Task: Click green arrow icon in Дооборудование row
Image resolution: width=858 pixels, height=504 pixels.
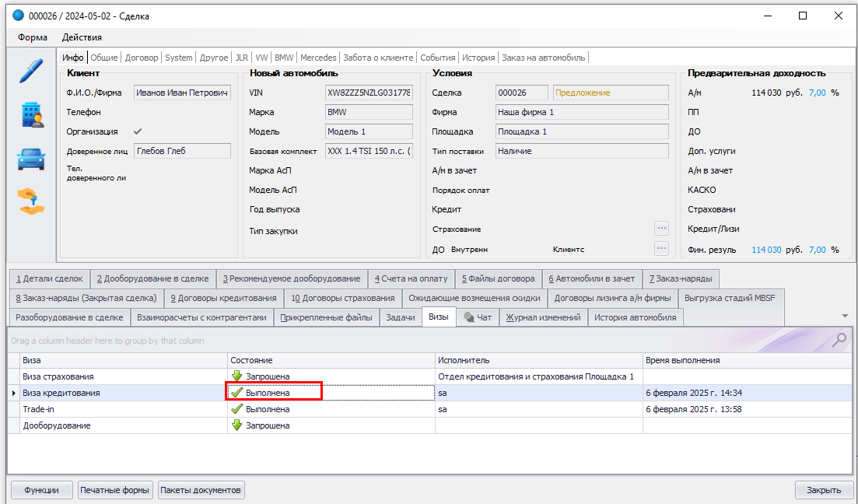Action: 236,425
